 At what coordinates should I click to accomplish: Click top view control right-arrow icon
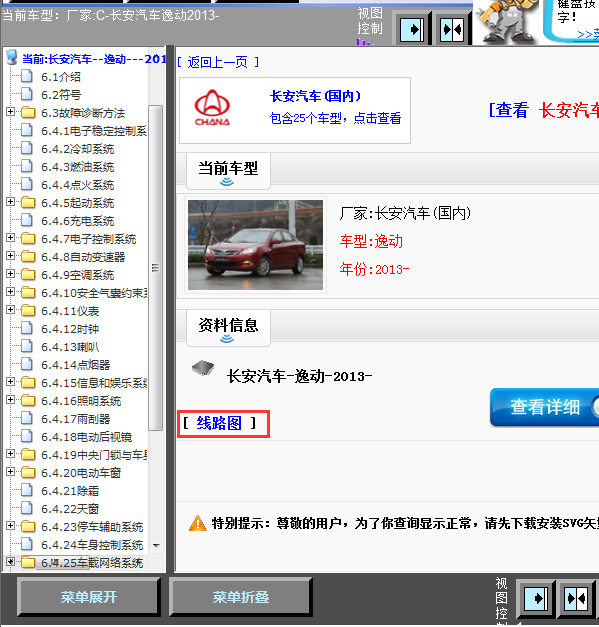pyautogui.click(x=412, y=29)
